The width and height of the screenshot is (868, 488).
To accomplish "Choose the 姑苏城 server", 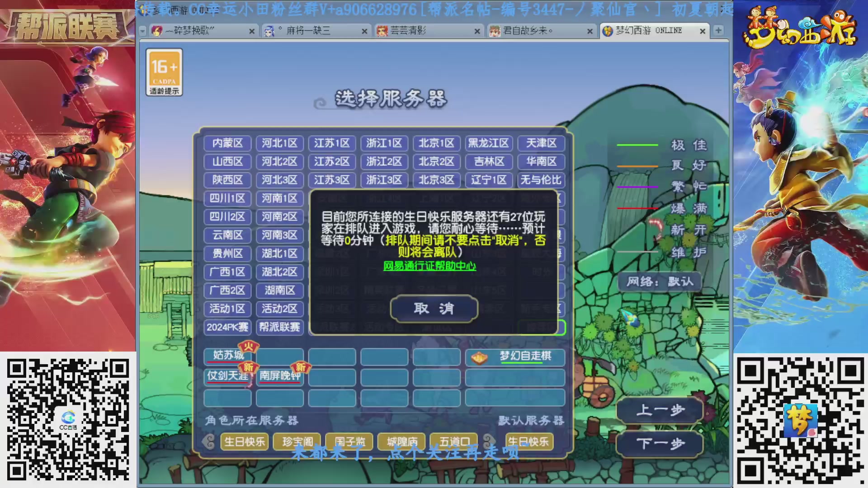I will 227,356.
